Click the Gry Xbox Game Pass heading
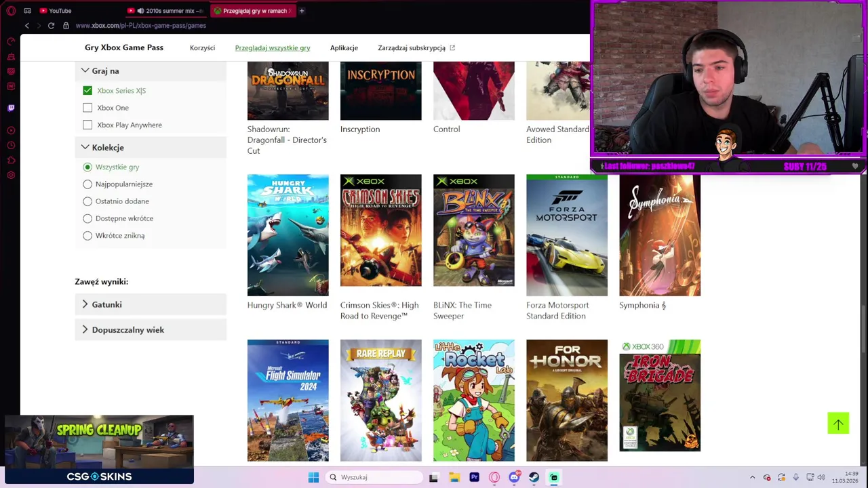The width and height of the screenshot is (868, 488). click(x=124, y=47)
